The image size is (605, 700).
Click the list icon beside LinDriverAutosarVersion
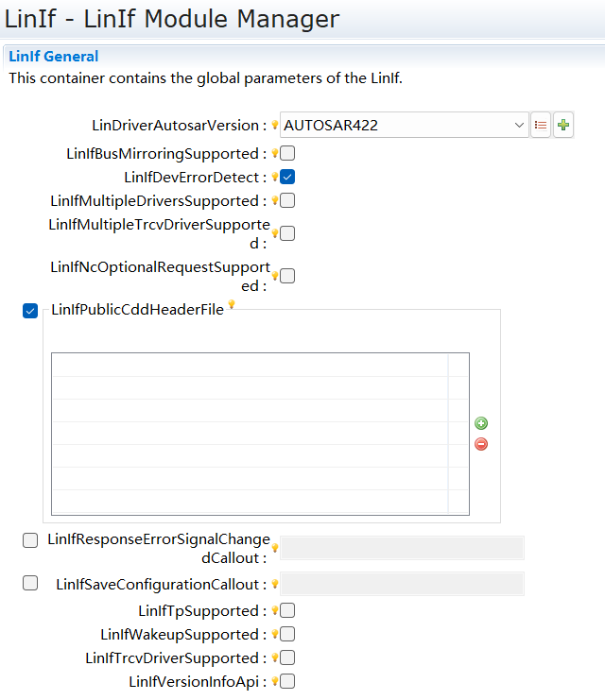click(541, 125)
